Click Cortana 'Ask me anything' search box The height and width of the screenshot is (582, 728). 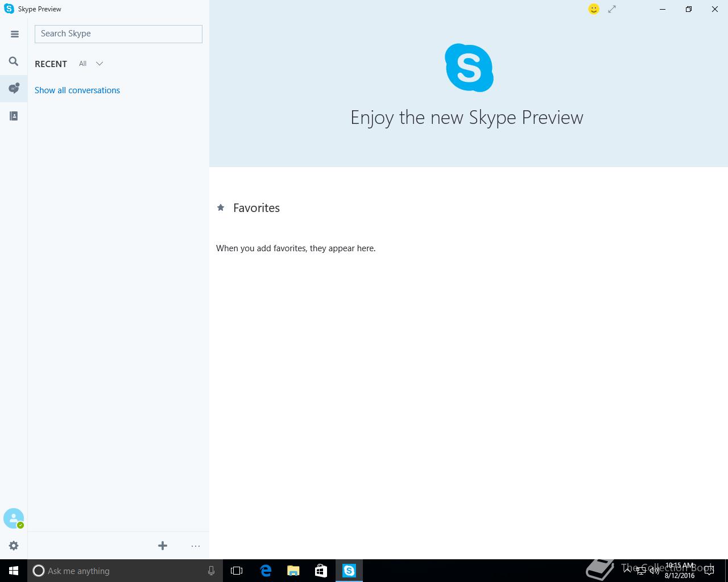[x=124, y=571]
